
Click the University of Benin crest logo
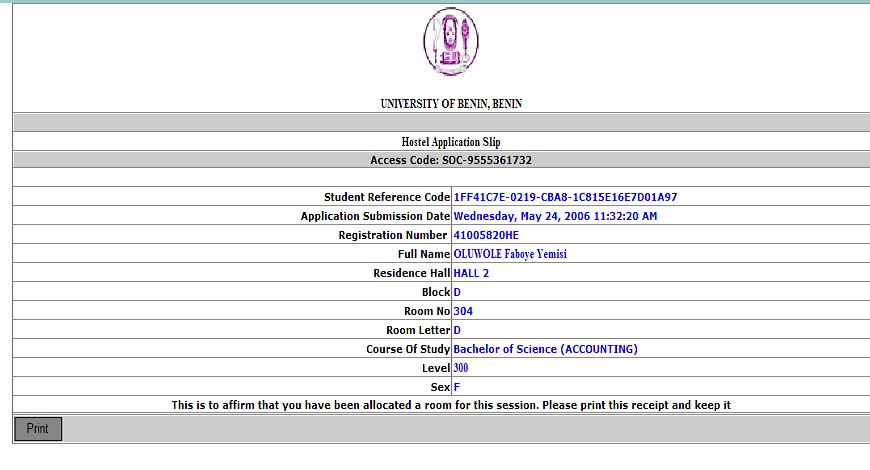pos(451,42)
